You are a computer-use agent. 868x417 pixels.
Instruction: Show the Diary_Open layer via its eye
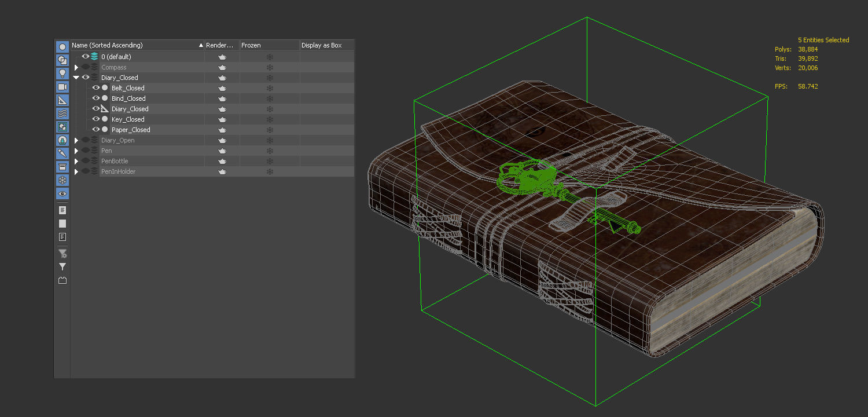(86, 140)
